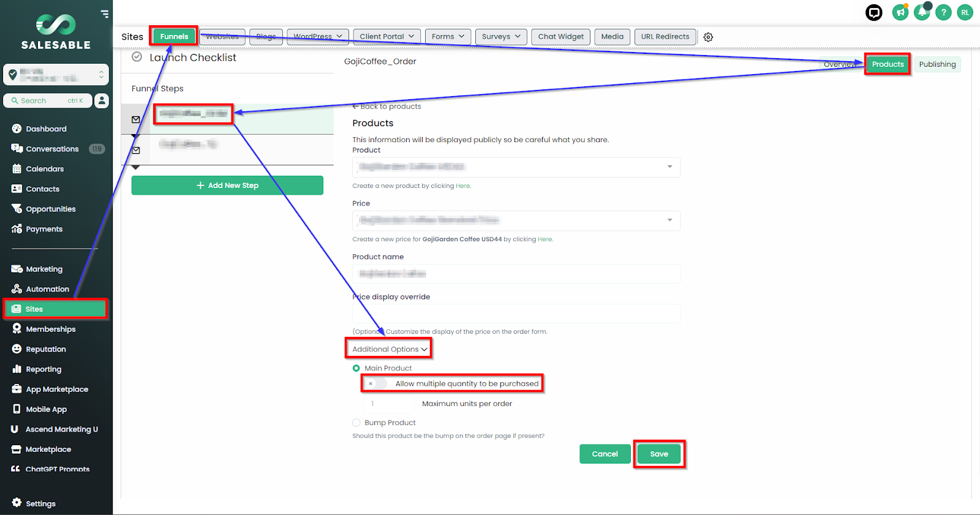Click Add New Step button

click(x=227, y=186)
